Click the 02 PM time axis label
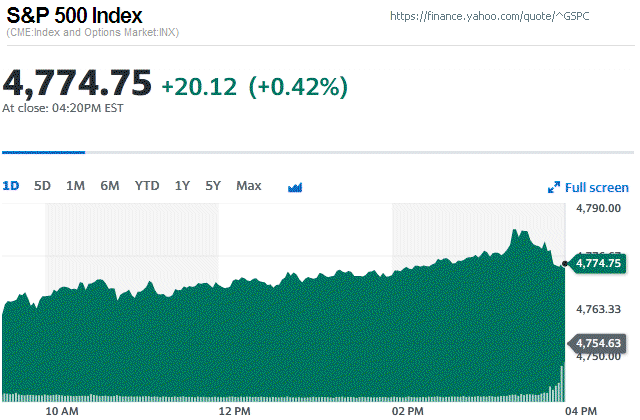640x420 pixels. click(408, 410)
